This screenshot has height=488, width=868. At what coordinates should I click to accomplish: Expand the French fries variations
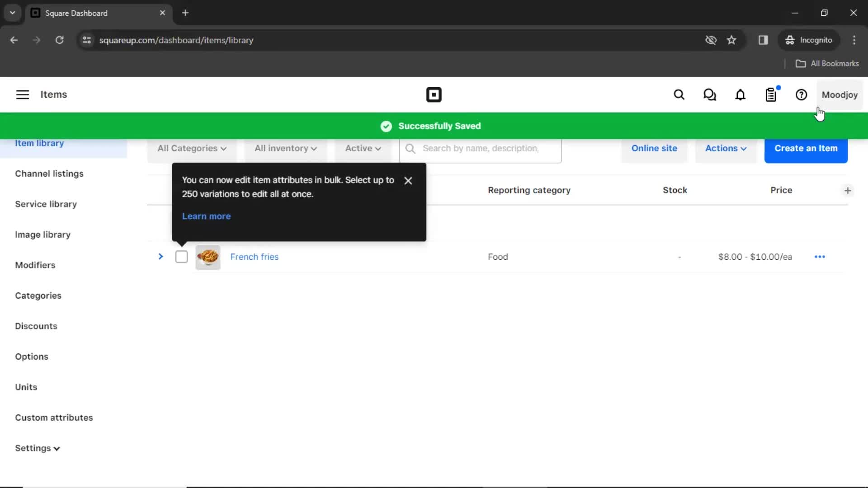point(160,257)
